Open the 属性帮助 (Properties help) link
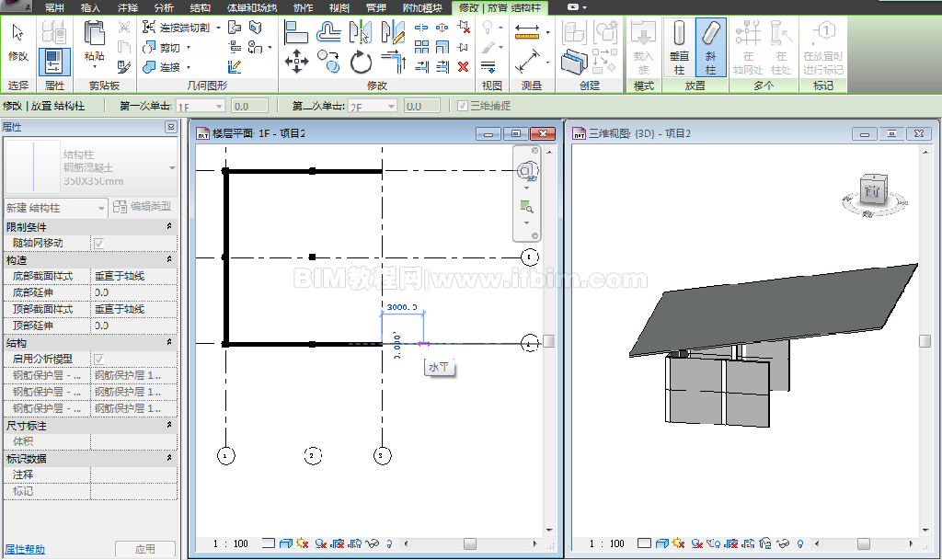 click(x=24, y=549)
